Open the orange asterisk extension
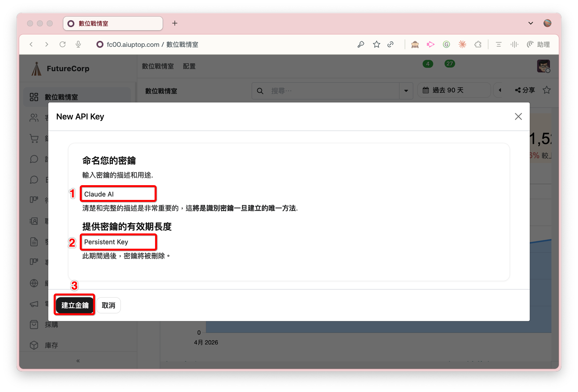The width and height of the screenshot is (578, 392). 462,45
